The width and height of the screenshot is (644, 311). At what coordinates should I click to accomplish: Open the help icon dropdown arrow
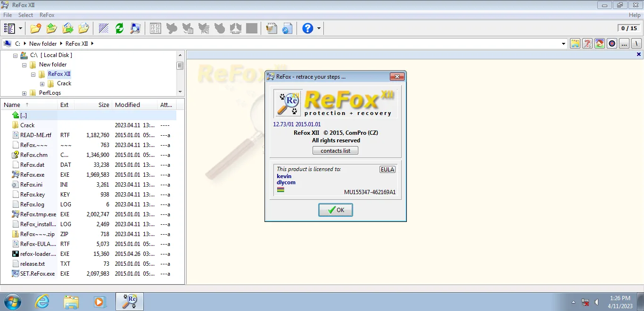coord(319,29)
